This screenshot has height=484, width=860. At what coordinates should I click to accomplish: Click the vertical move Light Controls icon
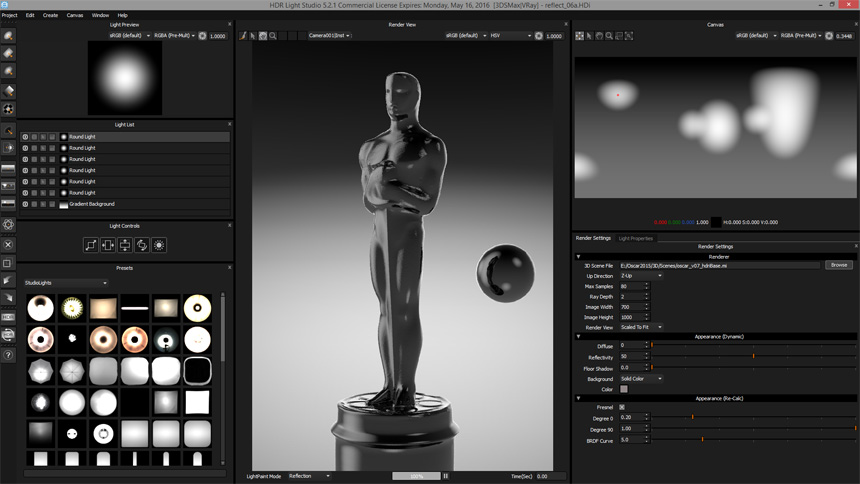click(125, 245)
